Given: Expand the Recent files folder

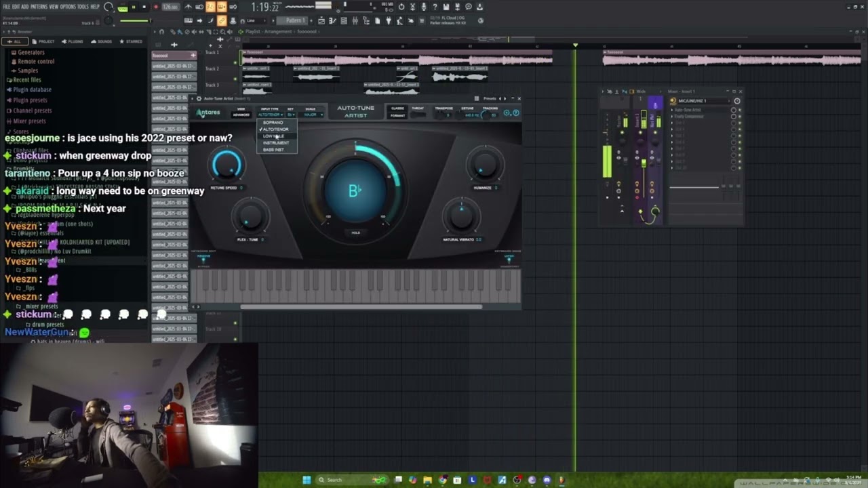Looking at the screenshot, I should (x=26, y=80).
